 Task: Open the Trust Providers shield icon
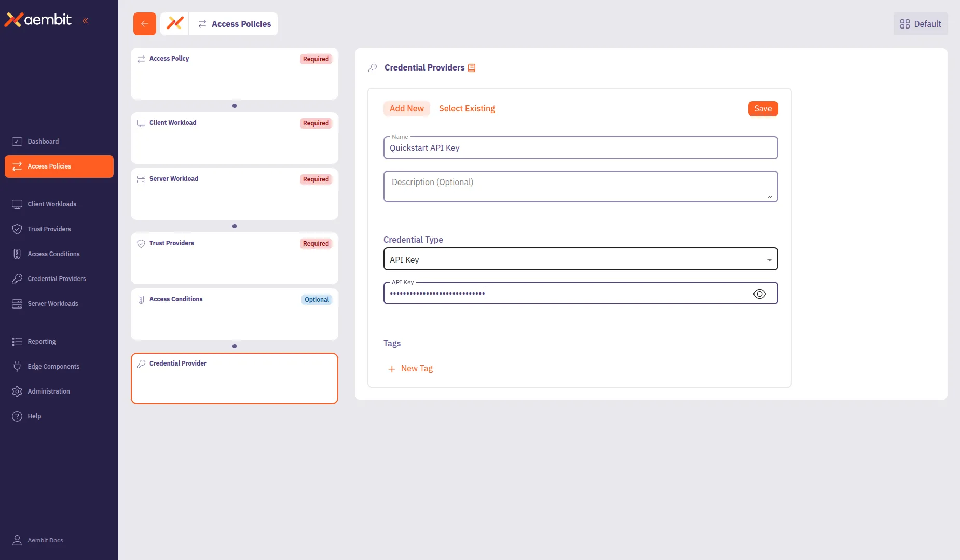(x=17, y=229)
